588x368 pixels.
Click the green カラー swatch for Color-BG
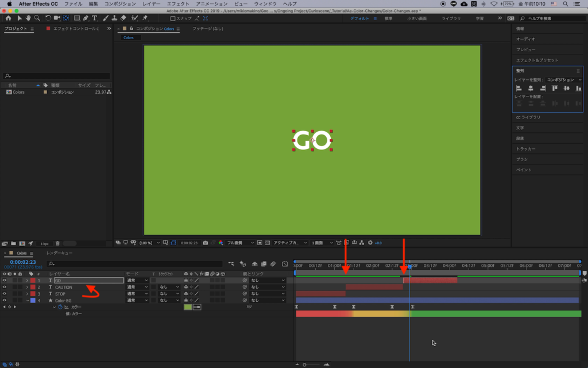click(188, 307)
